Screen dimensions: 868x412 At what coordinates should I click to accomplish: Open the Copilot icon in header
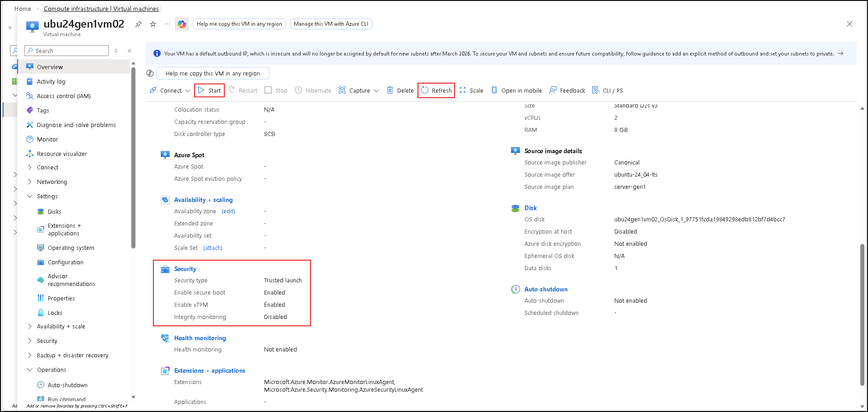point(182,24)
